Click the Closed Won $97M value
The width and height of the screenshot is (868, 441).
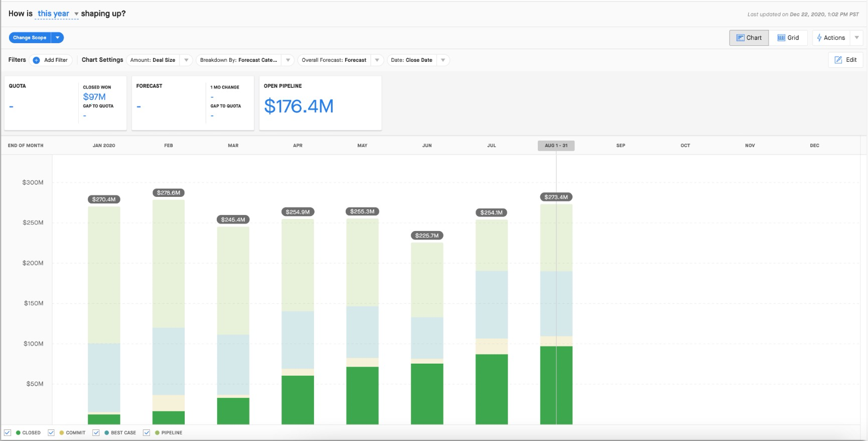94,96
